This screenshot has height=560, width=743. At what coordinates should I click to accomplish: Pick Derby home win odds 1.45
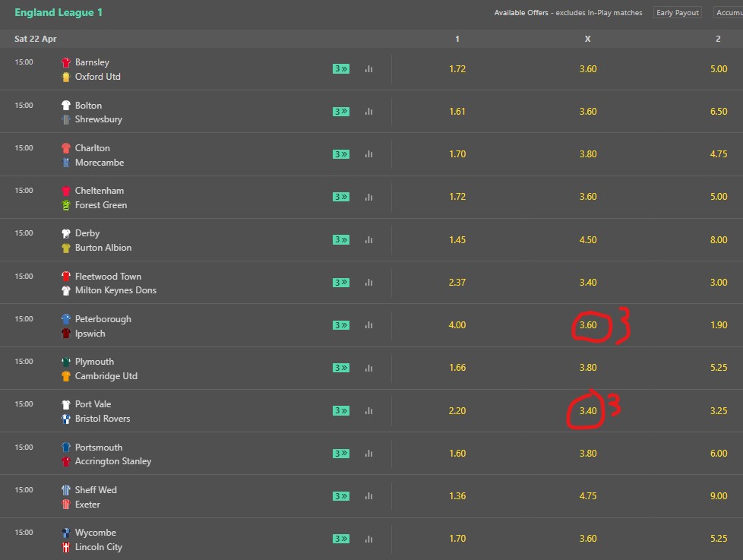point(457,240)
